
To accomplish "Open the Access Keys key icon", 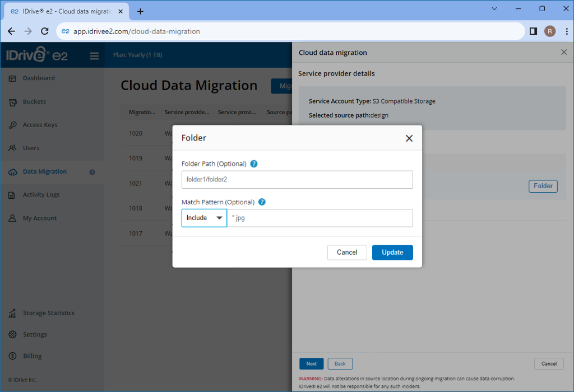I will tap(12, 125).
